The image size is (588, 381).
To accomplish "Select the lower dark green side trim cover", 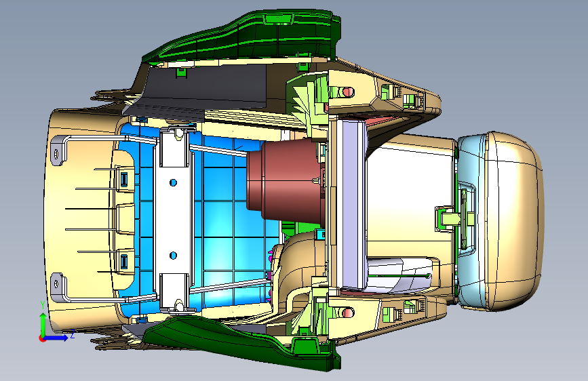I will point(243,344).
